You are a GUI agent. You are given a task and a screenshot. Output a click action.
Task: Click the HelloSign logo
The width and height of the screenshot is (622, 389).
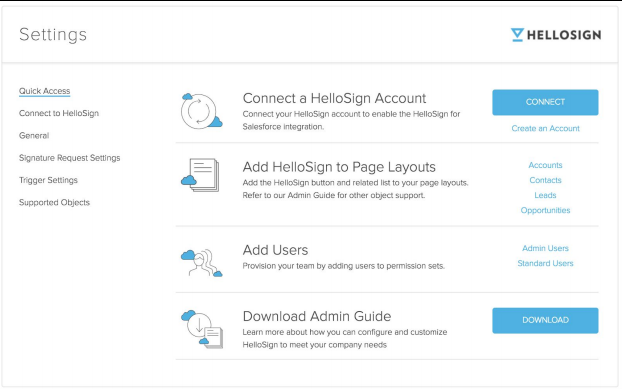tap(556, 35)
